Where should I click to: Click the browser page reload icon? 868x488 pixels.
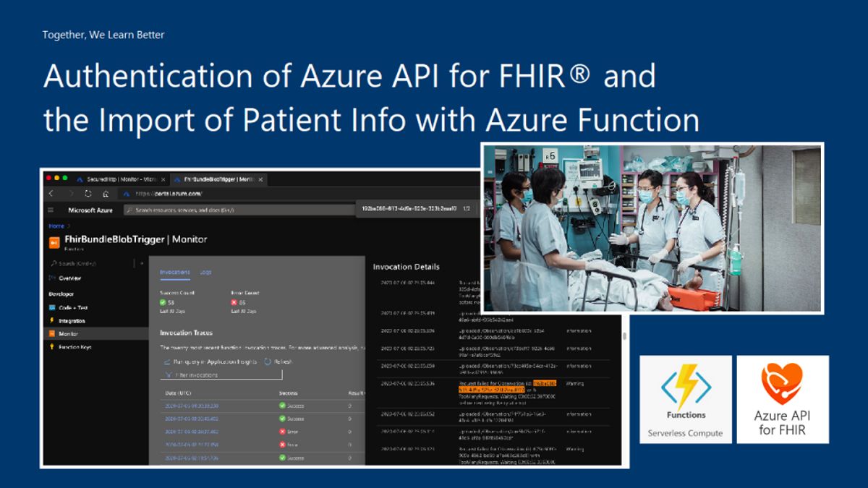coord(87,194)
